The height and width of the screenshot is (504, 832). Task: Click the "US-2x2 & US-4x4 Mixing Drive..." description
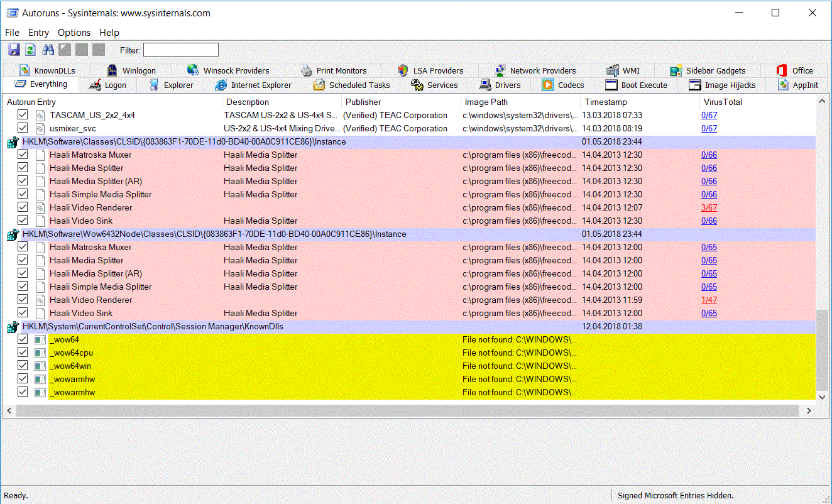tap(282, 128)
